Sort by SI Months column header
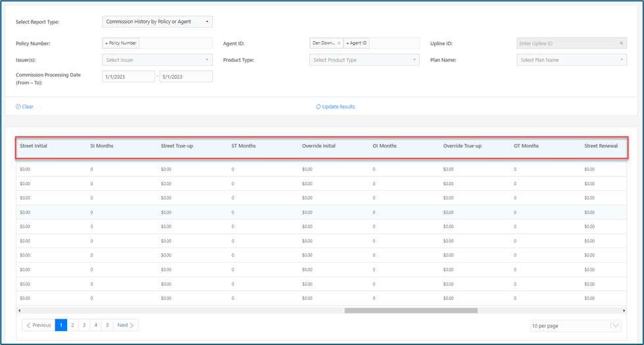Image resolution: width=644 pixels, height=345 pixels. tap(102, 146)
